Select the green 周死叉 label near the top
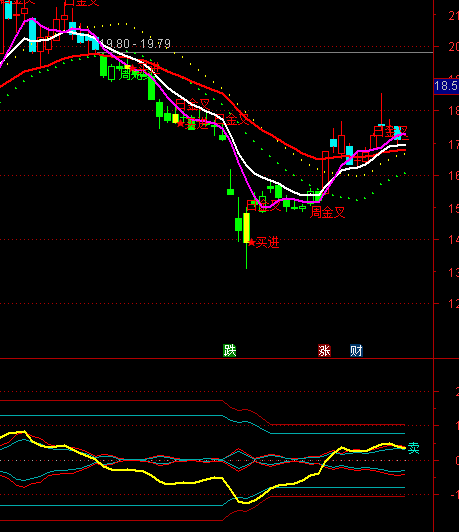Screen dimensions: 459x532 click(x=134, y=74)
